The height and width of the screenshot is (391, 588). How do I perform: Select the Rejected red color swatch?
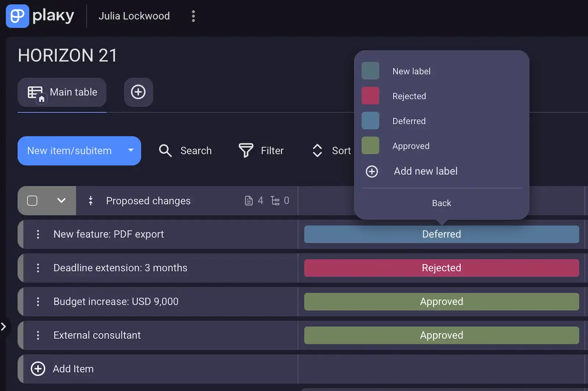(370, 96)
